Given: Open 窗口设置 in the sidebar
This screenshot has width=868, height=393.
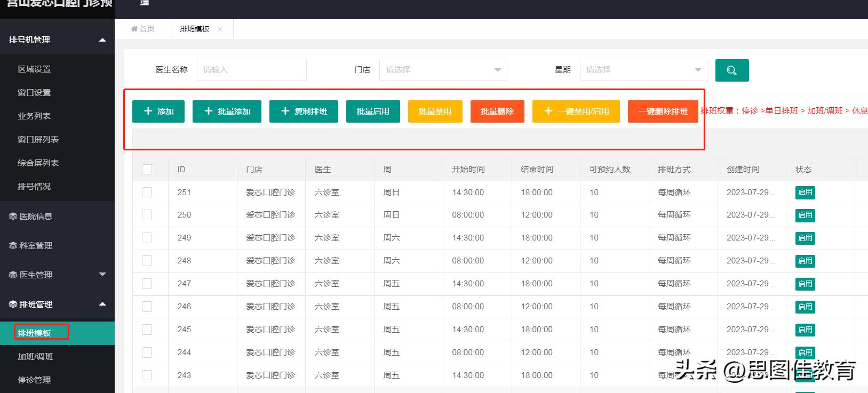Looking at the screenshot, I should click(x=34, y=93).
